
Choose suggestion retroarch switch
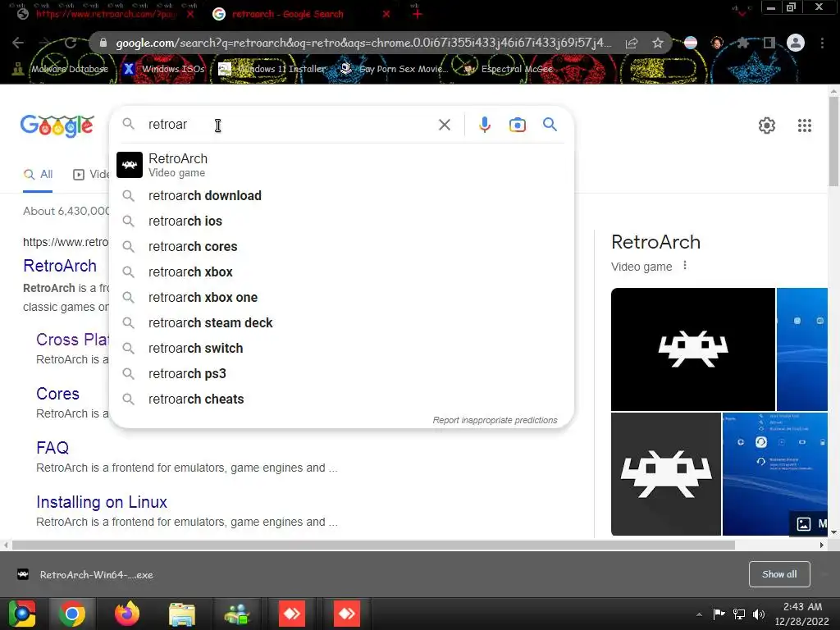click(x=341, y=348)
